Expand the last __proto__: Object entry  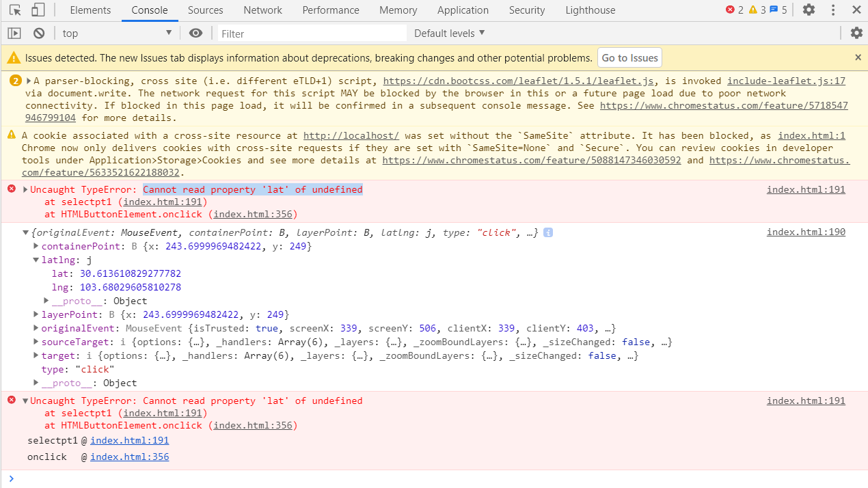tap(36, 383)
